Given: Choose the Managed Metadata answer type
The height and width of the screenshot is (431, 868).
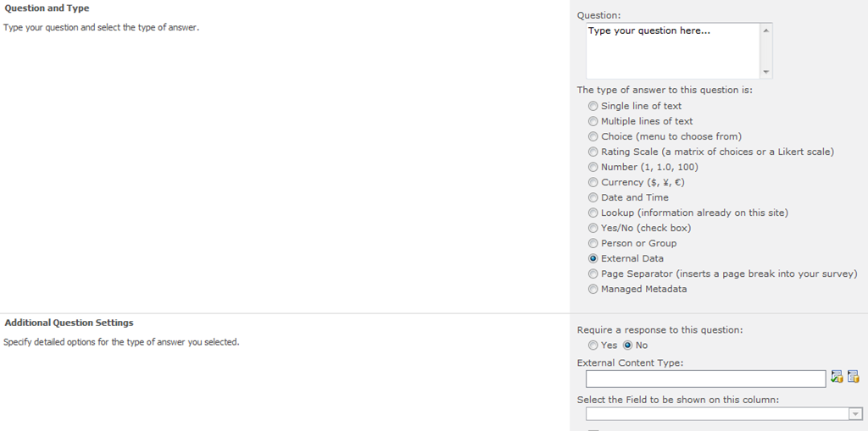Looking at the screenshot, I should (593, 290).
